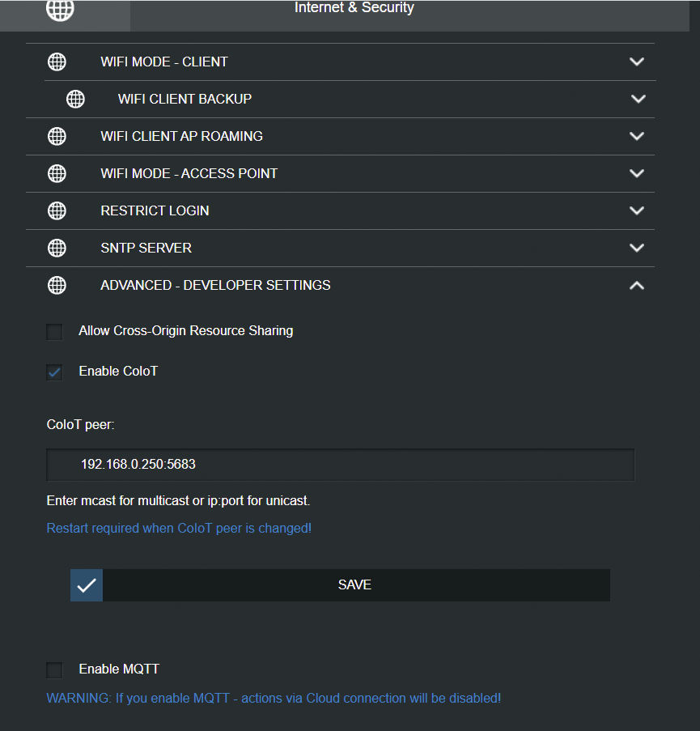Click globe icon beside RESTRICT LOGIN
This screenshot has width=700, height=731.
[57, 210]
